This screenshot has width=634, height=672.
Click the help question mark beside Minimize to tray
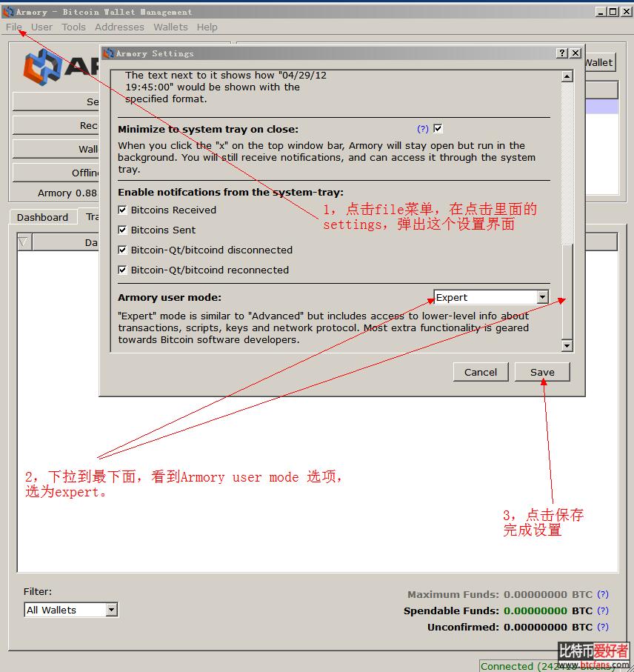click(423, 129)
